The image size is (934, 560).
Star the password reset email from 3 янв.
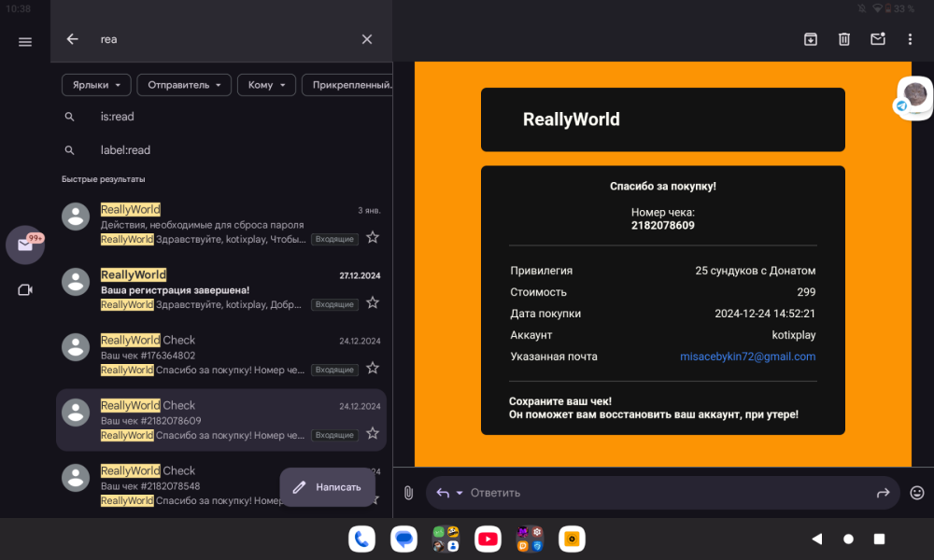373,237
